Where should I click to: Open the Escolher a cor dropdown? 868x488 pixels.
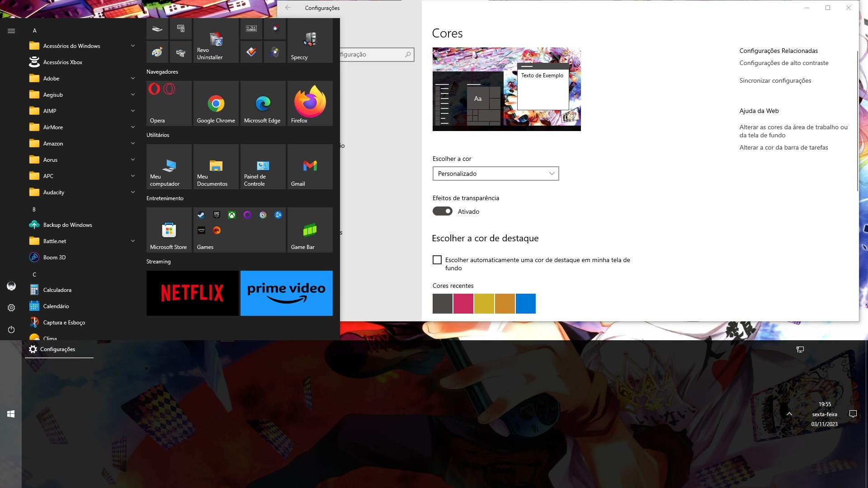point(495,174)
